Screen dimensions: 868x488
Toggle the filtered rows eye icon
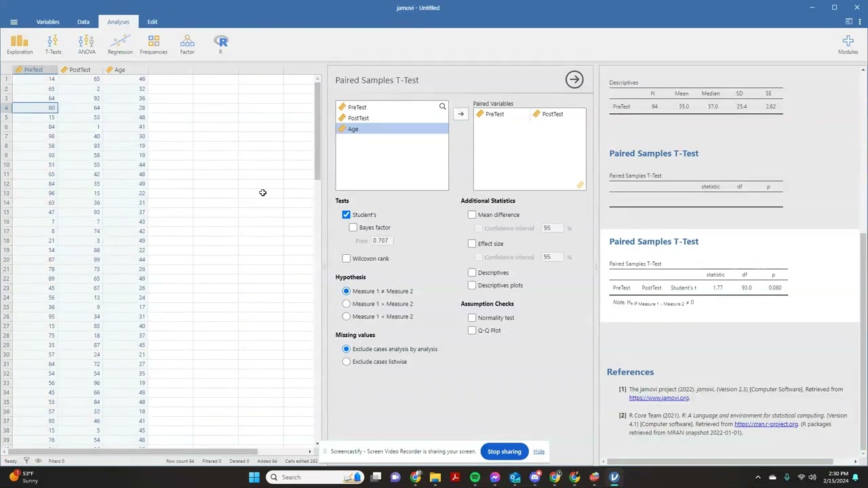pos(38,461)
